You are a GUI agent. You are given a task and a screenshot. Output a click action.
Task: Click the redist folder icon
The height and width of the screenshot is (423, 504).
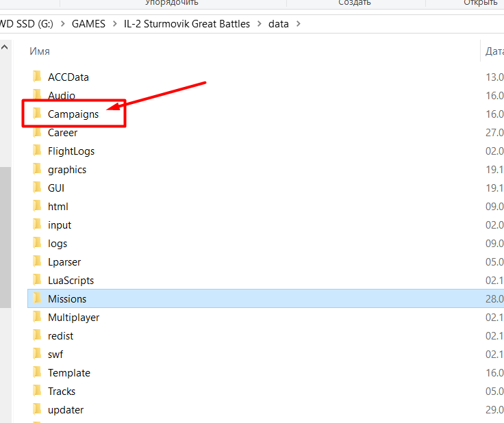point(37,335)
